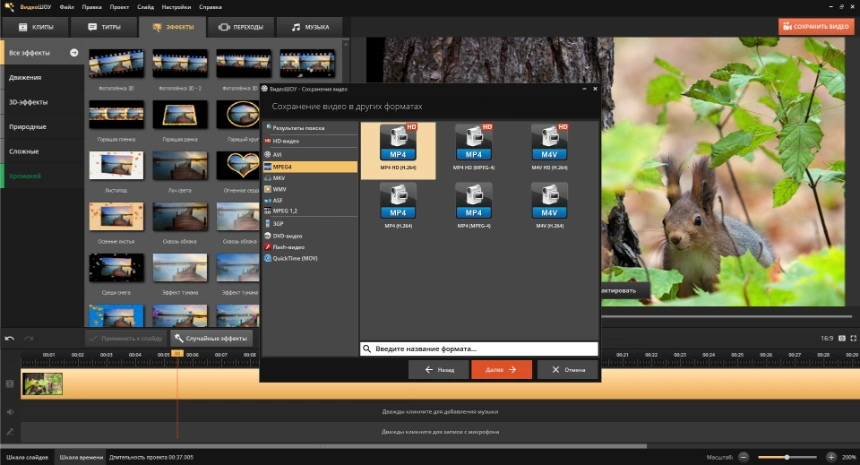Click arrow icon beside Все эффекты

[74, 53]
